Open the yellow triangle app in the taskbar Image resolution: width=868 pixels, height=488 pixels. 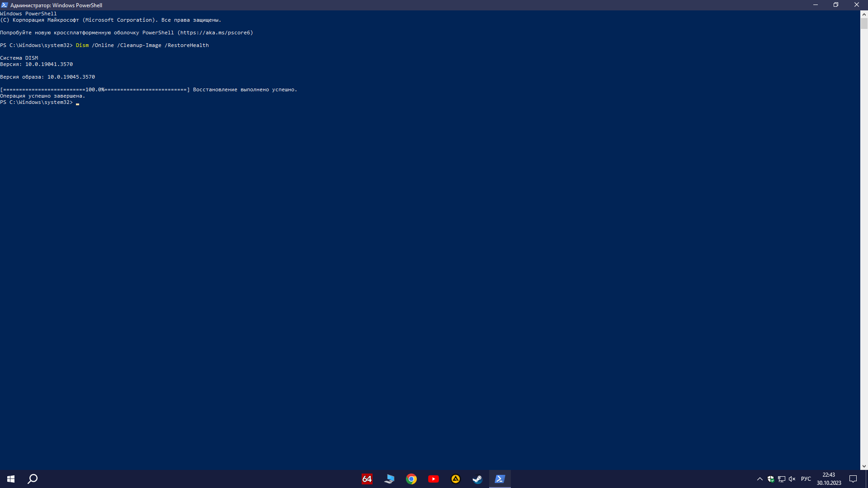(455, 479)
